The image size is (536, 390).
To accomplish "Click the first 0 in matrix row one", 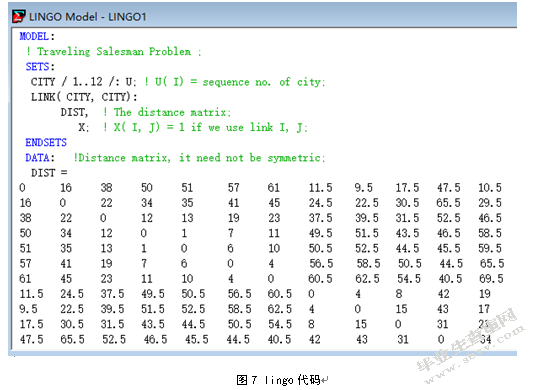I will (22, 188).
